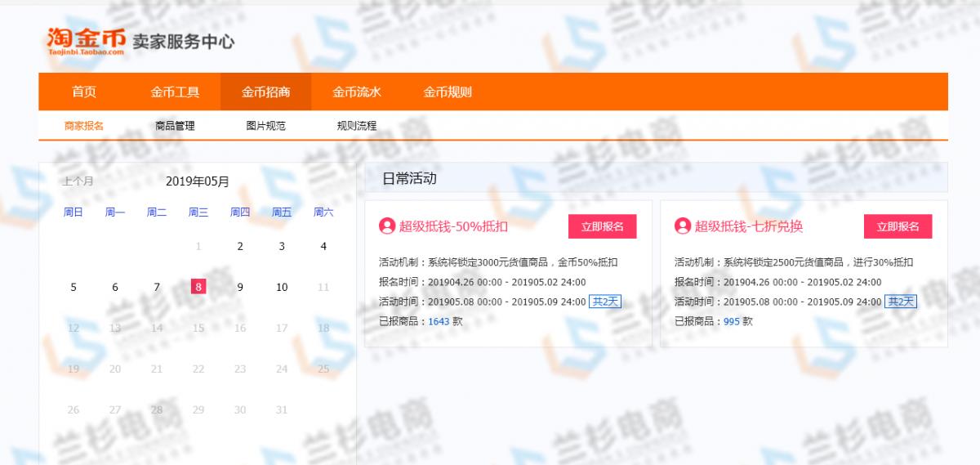Click the 共2天 badge in the 七折兑换 card
Screen dimensions: 980x465
click(901, 302)
